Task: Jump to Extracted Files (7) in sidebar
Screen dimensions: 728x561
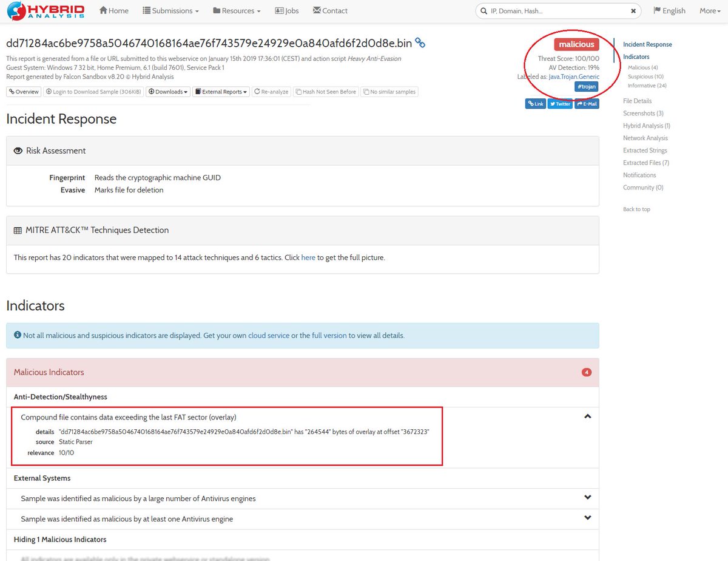Action: coord(646,163)
